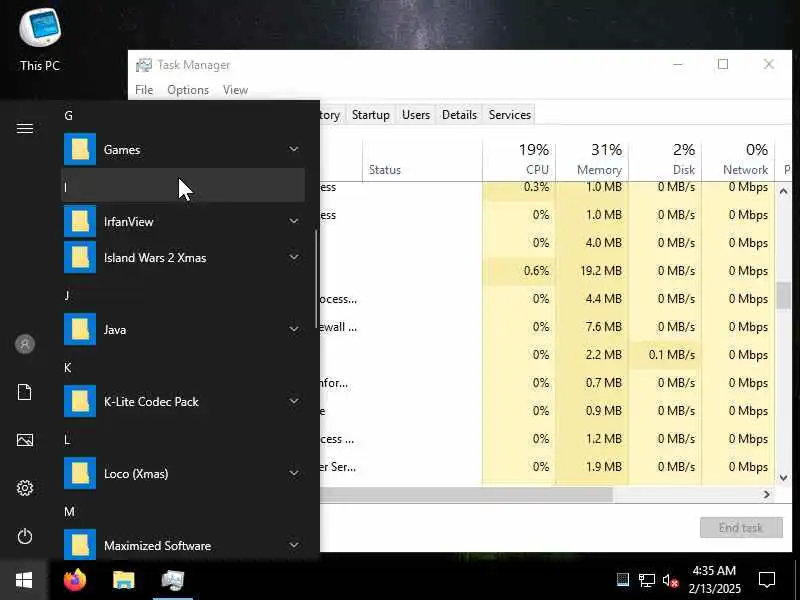Click the scroll up arrow in Task Manager
Image resolution: width=800 pixels, height=600 pixels.
[784, 191]
